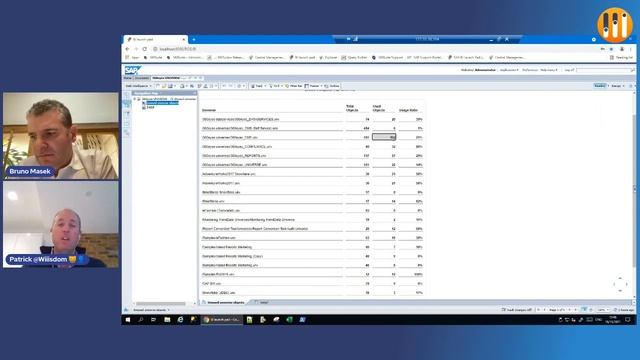Open a new browser tab with plus
The height and width of the screenshot is (360, 640).
click(x=194, y=40)
